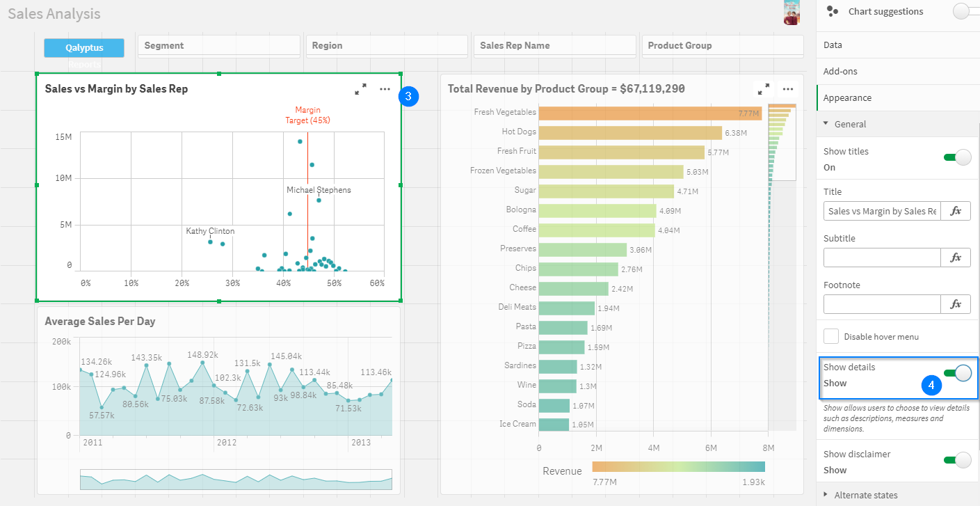The height and width of the screenshot is (506, 980).
Task: Click the Chart suggestions icon
Action: click(832, 11)
